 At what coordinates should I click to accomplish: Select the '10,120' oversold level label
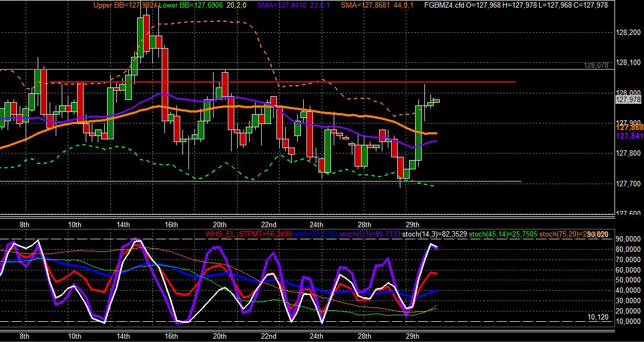[598, 317]
